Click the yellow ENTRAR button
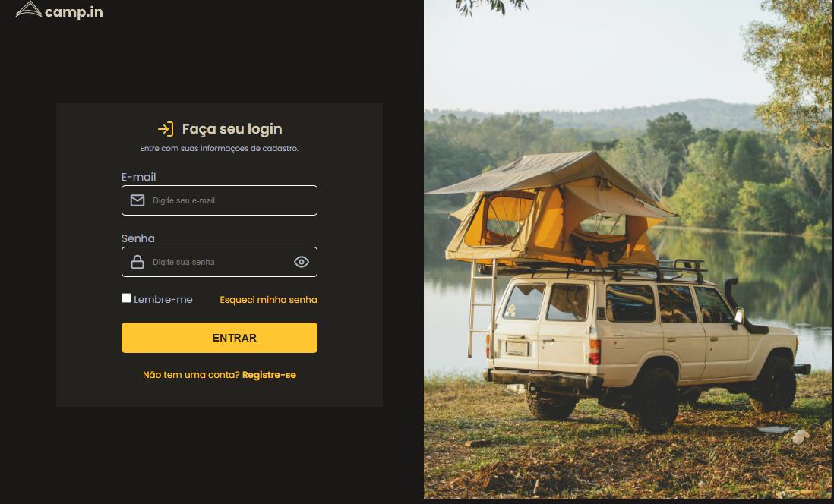The height and width of the screenshot is (504, 834). click(x=220, y=338)
